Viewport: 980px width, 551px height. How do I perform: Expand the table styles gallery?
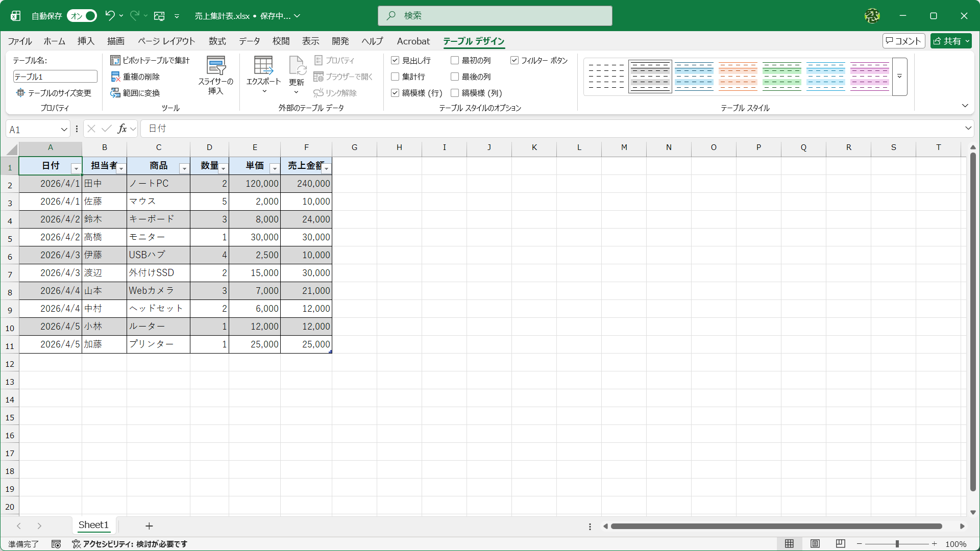pos(900,77)
